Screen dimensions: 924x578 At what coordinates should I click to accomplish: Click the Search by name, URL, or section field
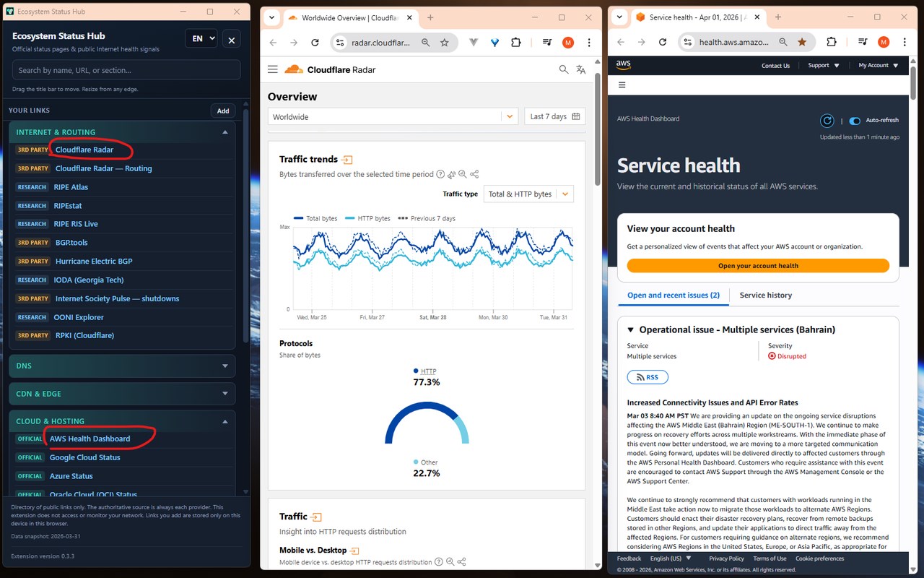[x=126, y=70]
